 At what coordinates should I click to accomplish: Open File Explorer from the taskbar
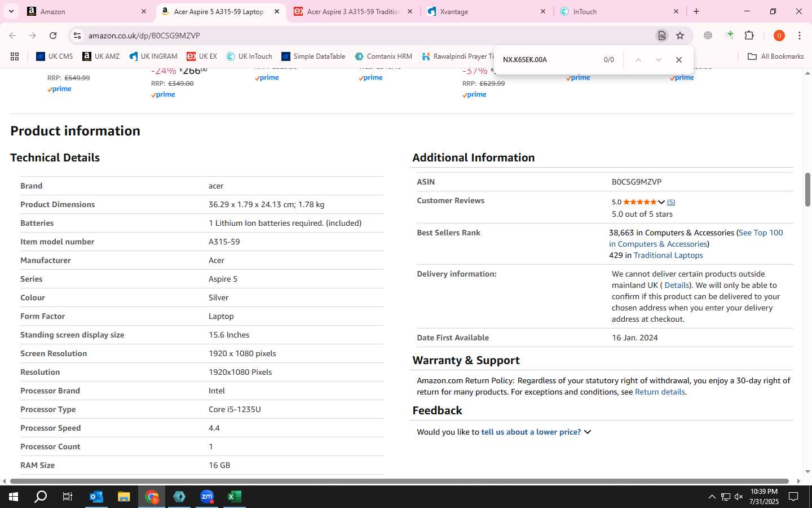[x=124, y=497]
